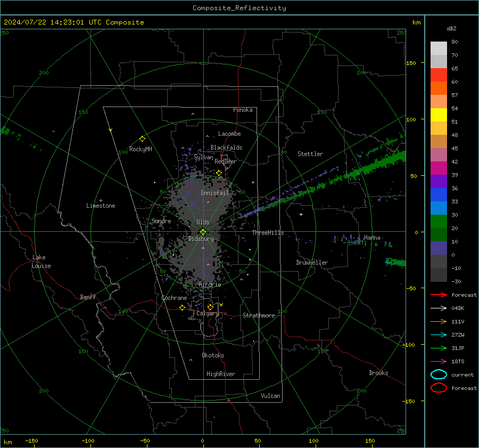Click the Innisfail city label
The width and height of the screenshot is (479, 448).
coord(214,193)
